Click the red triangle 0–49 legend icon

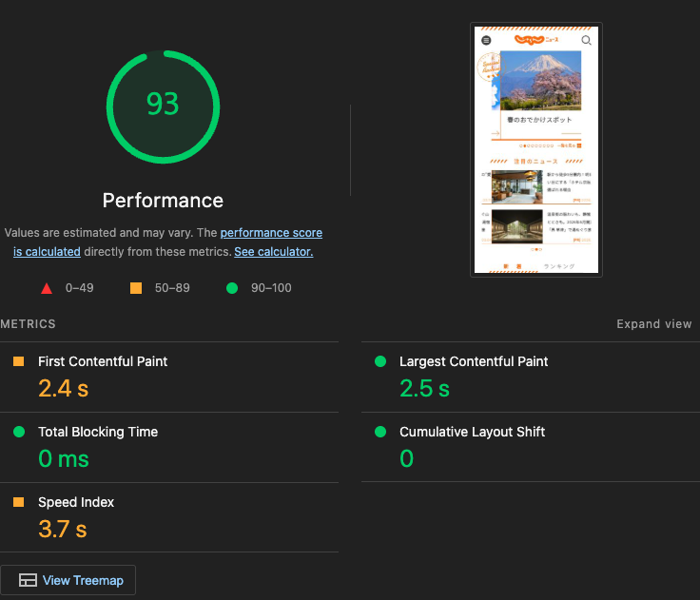tap(47, 288)
